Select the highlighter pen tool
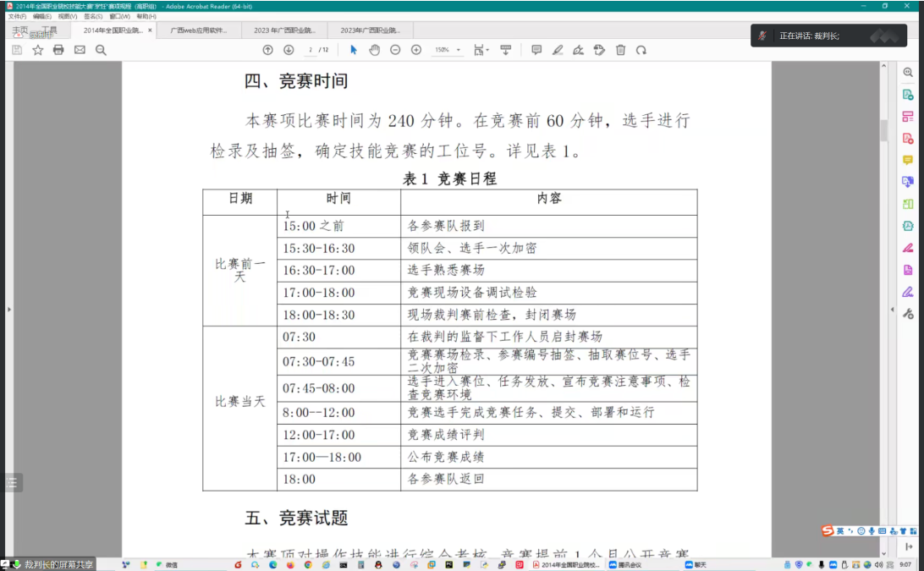The width and height of the screenshot is (924, 571). 558,50
